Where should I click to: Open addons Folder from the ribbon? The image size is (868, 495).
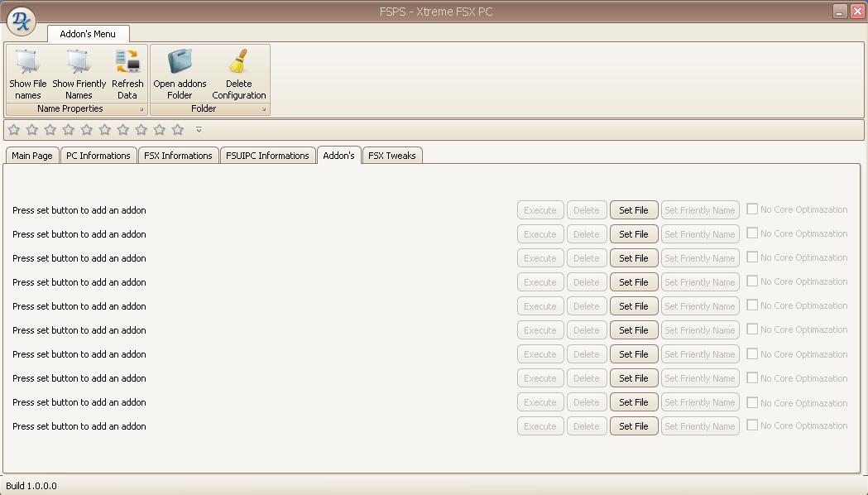pyautogui.click(x=180, y=61)
